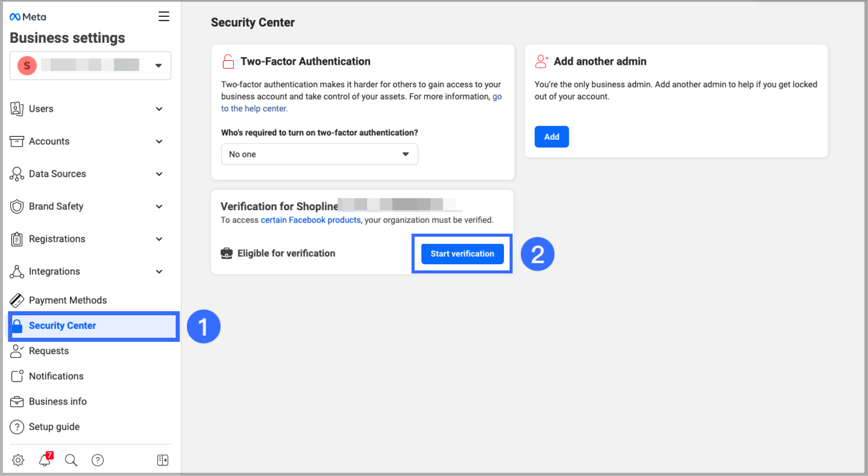Open the Setup guide item
The width and height of the screenshot is (868, 476).
coord(54,427)
